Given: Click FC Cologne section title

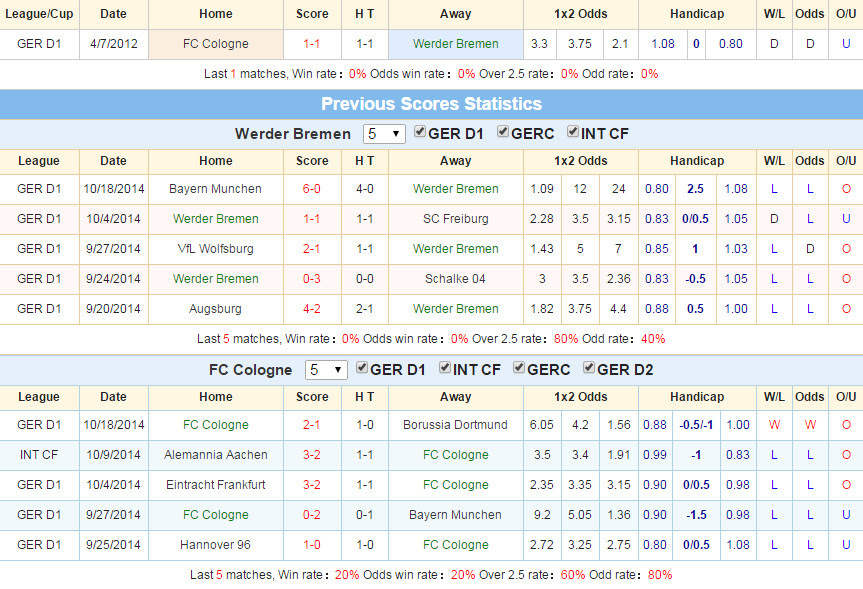Looking at the screenshot, I should click(250, 369).
